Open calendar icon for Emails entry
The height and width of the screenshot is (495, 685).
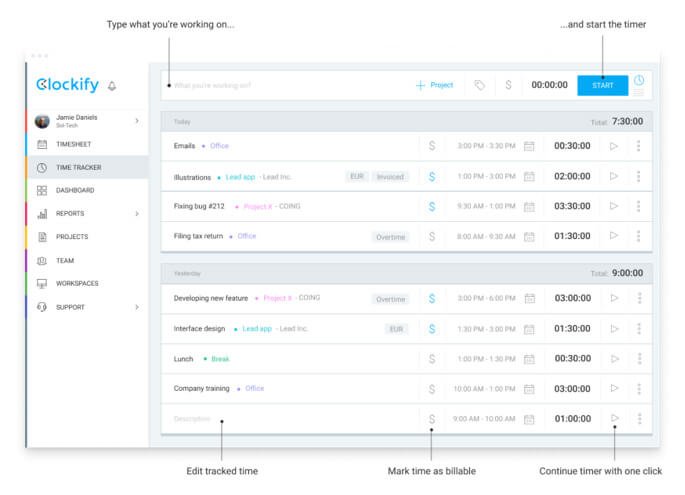[529, 146]
